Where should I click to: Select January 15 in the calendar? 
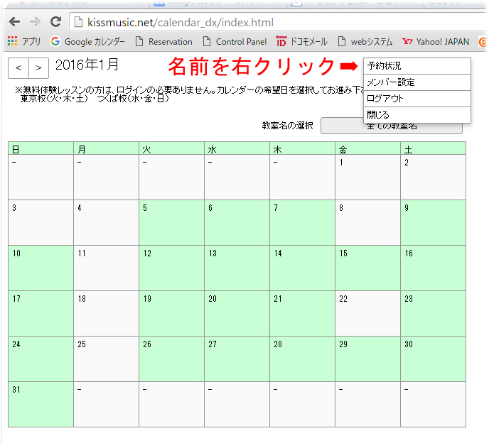point(368,268)
